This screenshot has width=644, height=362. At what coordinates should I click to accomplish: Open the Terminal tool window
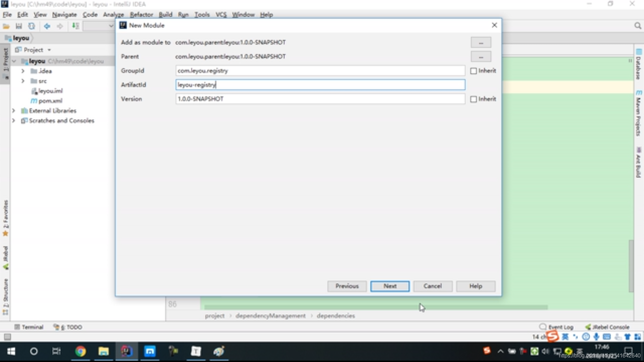pos(29,327)
